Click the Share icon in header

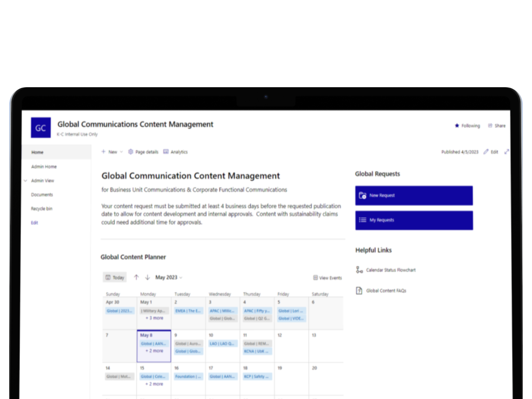pos(490,126)
